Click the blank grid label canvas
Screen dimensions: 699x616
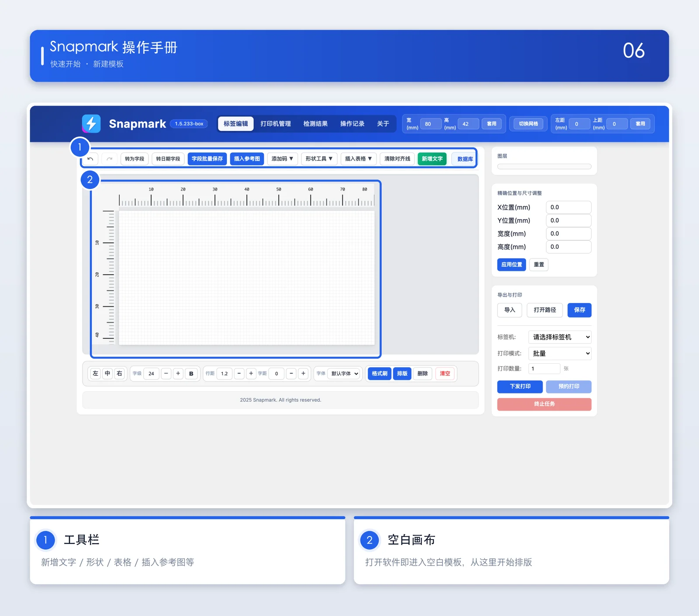(247, 278)
